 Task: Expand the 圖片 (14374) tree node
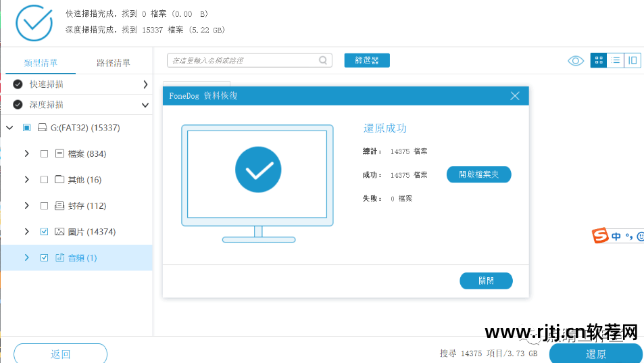[x=27, y=232]
